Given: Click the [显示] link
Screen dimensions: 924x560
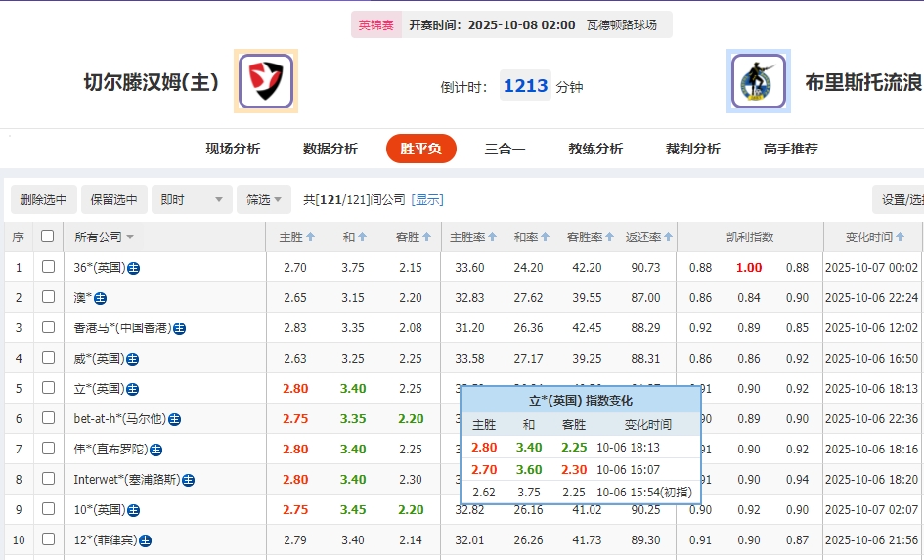Looking at the screenshot, I should [427, 199].
